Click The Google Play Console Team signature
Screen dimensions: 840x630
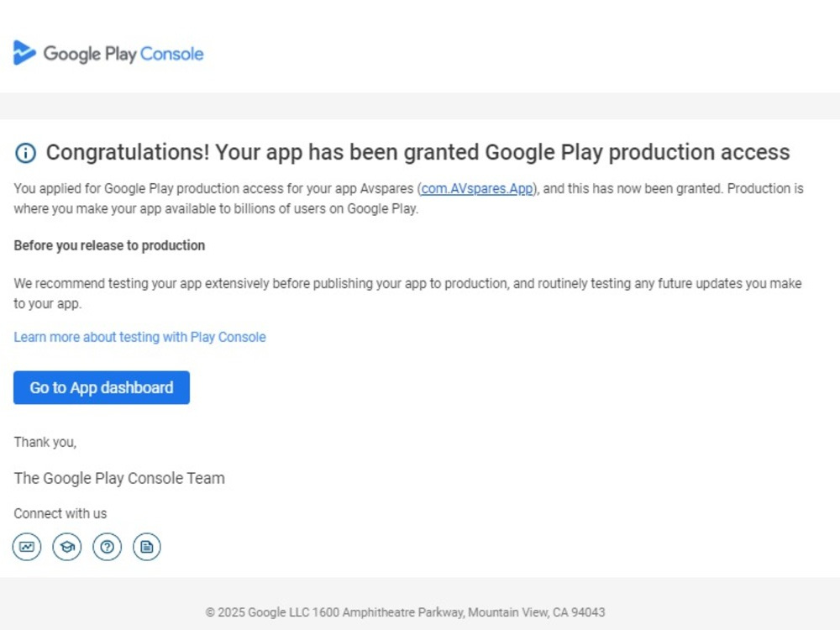(x=119, y=478)
